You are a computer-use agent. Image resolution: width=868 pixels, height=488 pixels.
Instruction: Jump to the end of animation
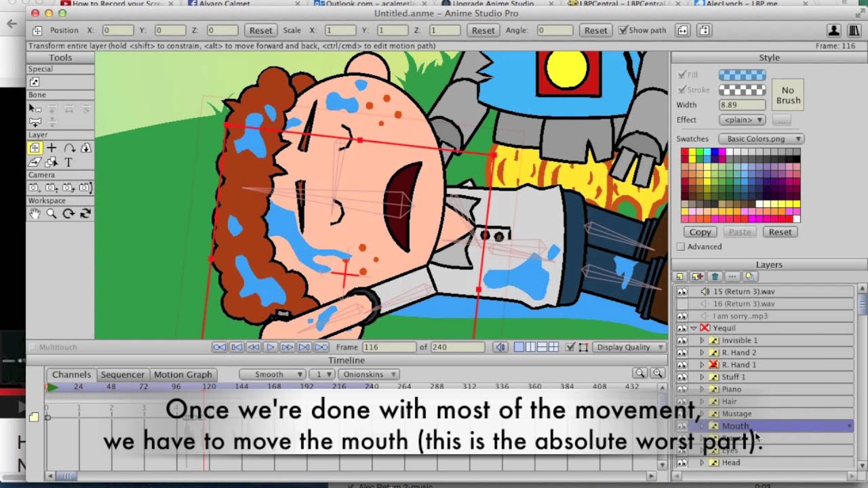point(321,347)
